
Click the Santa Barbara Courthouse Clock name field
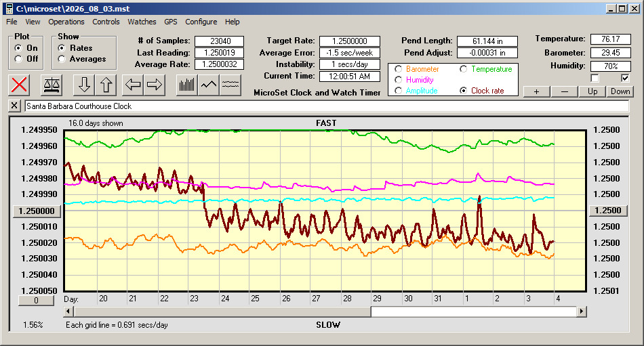pyautogui.click(x=327, y=106)
